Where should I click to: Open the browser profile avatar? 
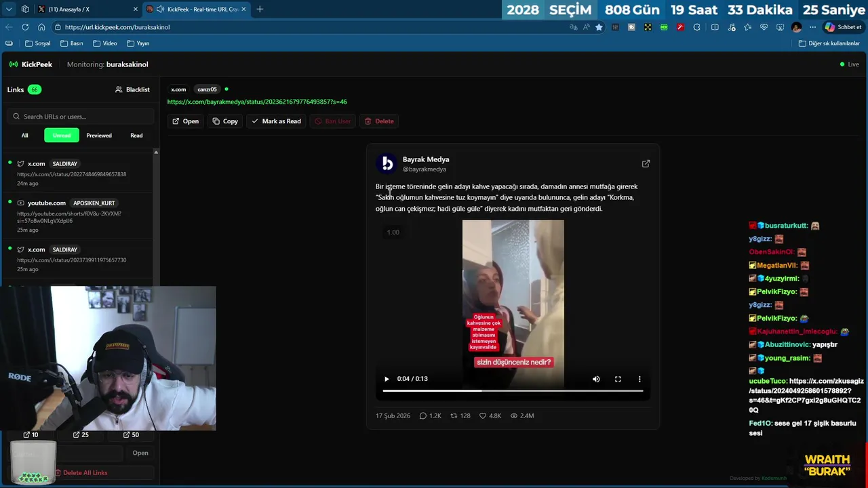[x=796, y=27]
